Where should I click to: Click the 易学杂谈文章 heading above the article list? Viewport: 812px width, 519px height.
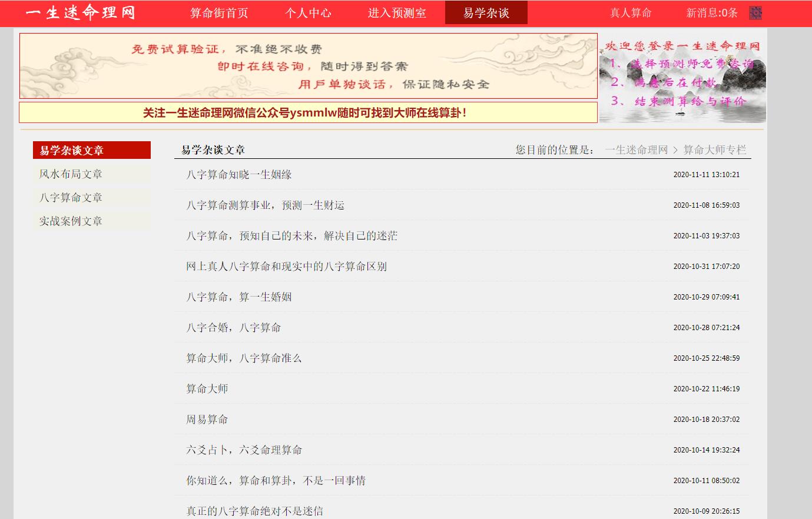pos(213,149)
